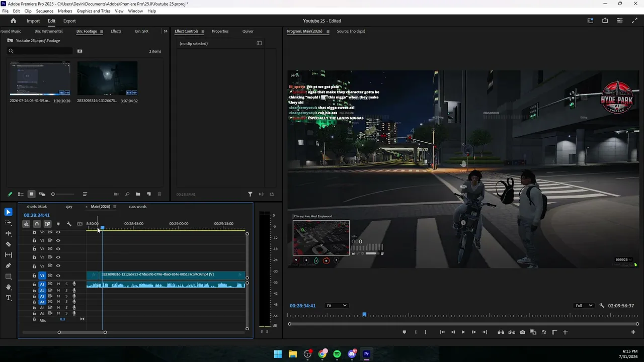Select the 2833098316 moon footage thumbnail
The image size is (644, 362).
click(x=107, y=78)
